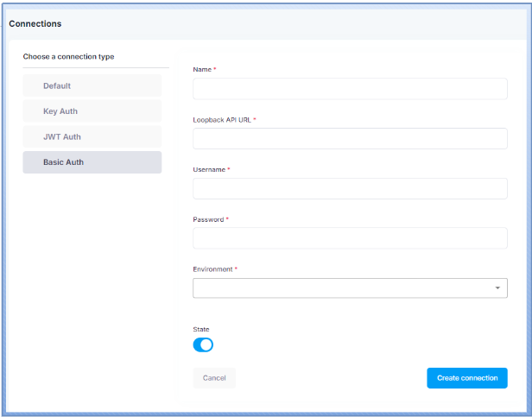This screenshot has width=532, height=417.
Task: Toggle the State switch off
Action: pyautogui.click(x=203, y=344)
